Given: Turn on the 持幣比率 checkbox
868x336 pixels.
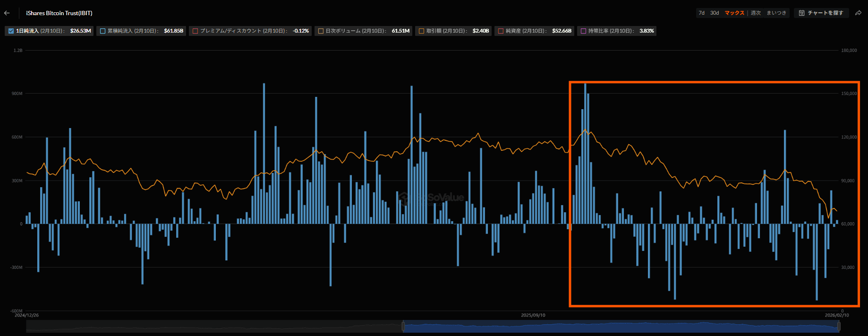Looking at the screenshot, I should click(x=583, y=31).
